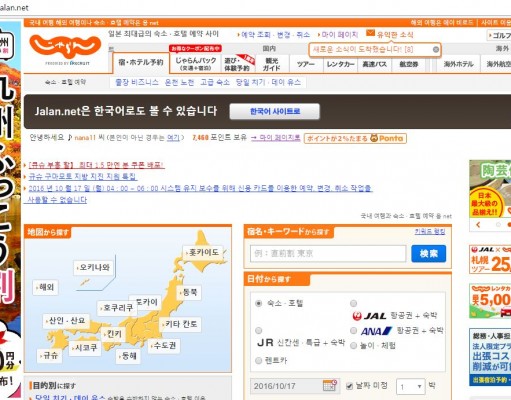
Task: Select 해외 on the map
Action: [45, 287]
